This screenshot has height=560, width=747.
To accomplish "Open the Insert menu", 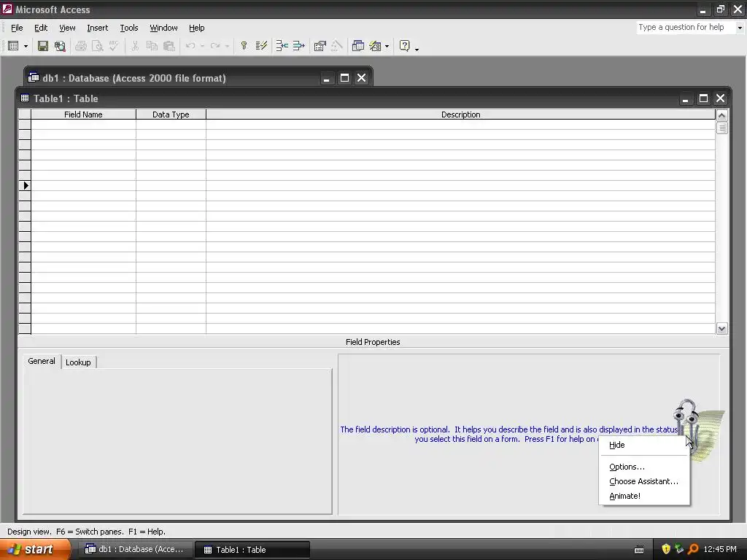I will [98, 28].
